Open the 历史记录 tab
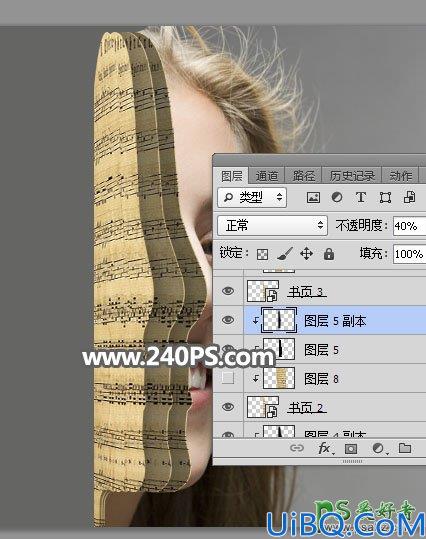The width and height of the screenshot is (426, 539). click(x=352, y=176)
